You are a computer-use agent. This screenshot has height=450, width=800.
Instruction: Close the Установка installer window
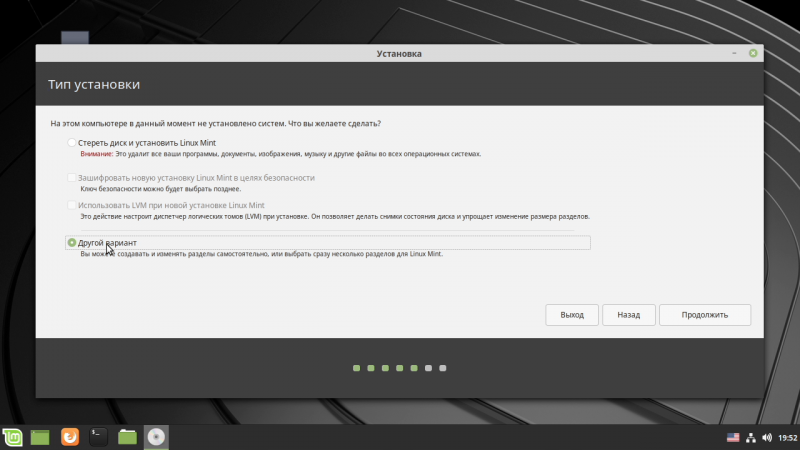tap(753, 53)
